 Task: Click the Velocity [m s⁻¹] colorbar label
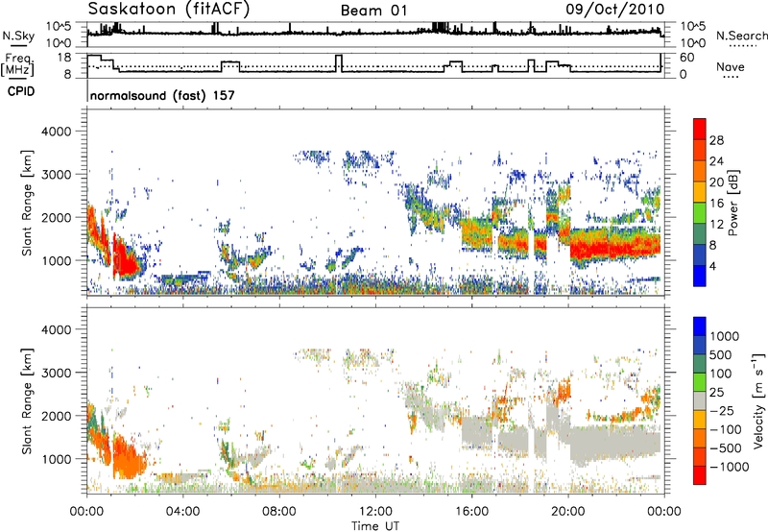[758, 400]
